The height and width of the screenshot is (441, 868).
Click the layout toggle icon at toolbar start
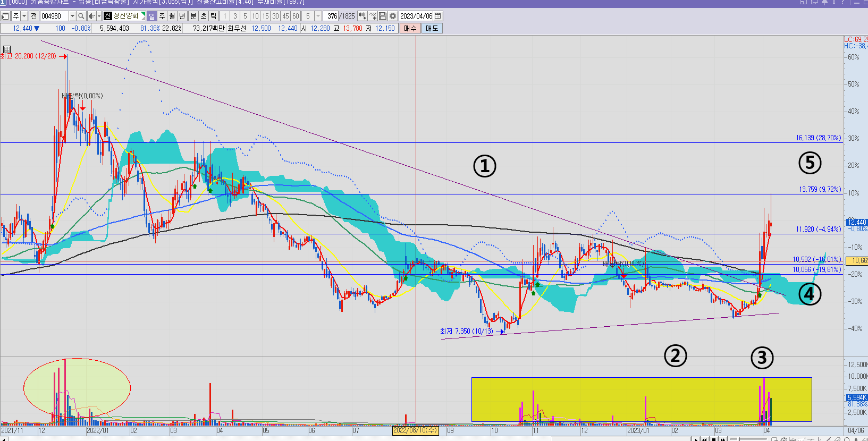pos(5,16)
